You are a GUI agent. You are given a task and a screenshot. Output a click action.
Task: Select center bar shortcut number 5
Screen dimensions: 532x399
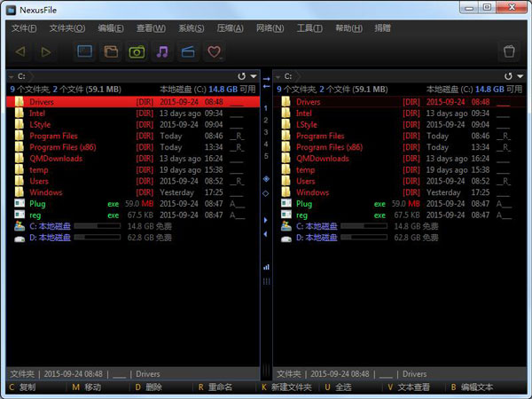[266, 156]
